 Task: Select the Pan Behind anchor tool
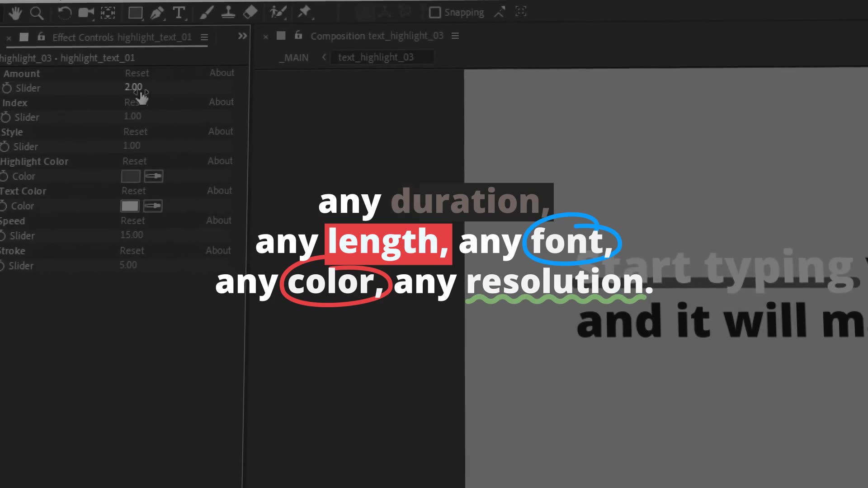click(x=108, y=13)
